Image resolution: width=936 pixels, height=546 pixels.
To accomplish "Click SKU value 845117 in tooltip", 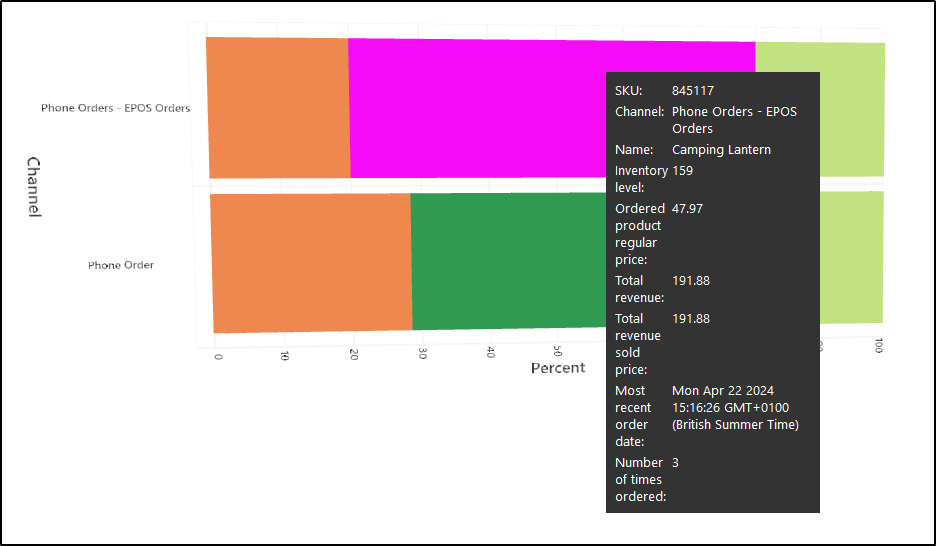I will point(693,91).
